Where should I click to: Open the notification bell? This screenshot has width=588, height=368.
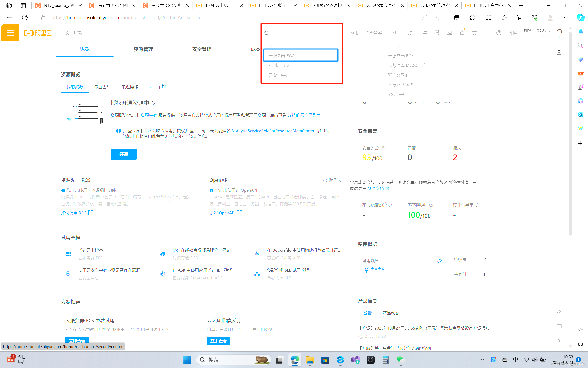pos(462,33)
